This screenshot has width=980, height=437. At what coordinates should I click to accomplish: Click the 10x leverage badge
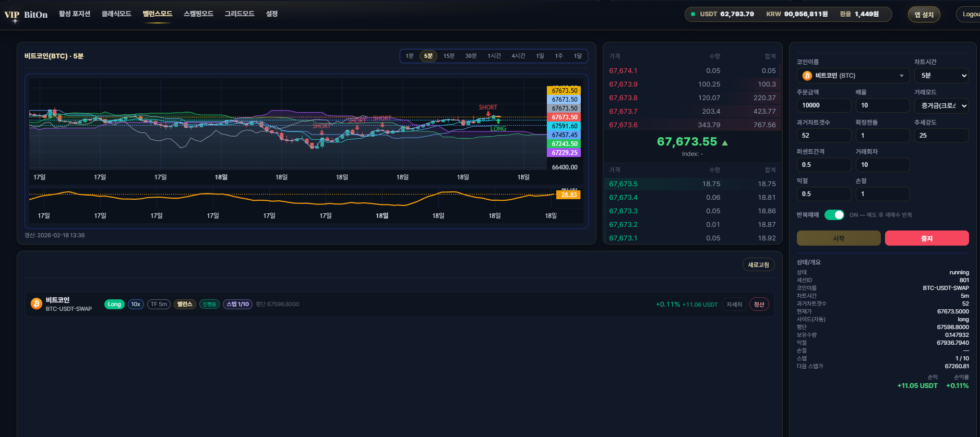[x=136, y=305]
